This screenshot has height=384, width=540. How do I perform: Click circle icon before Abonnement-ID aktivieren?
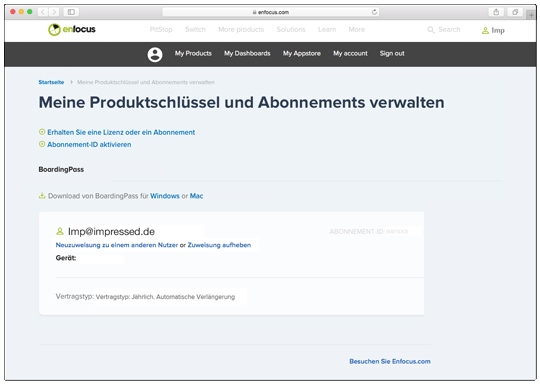(x=42, y=144)
